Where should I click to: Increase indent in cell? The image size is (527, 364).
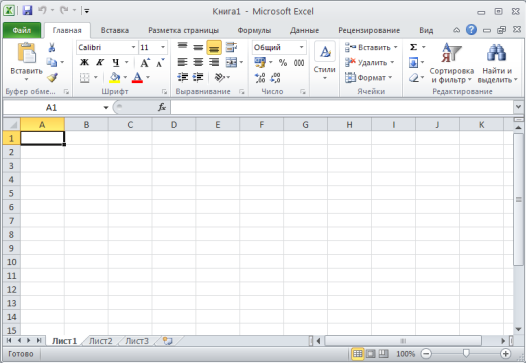click(198, 78)
